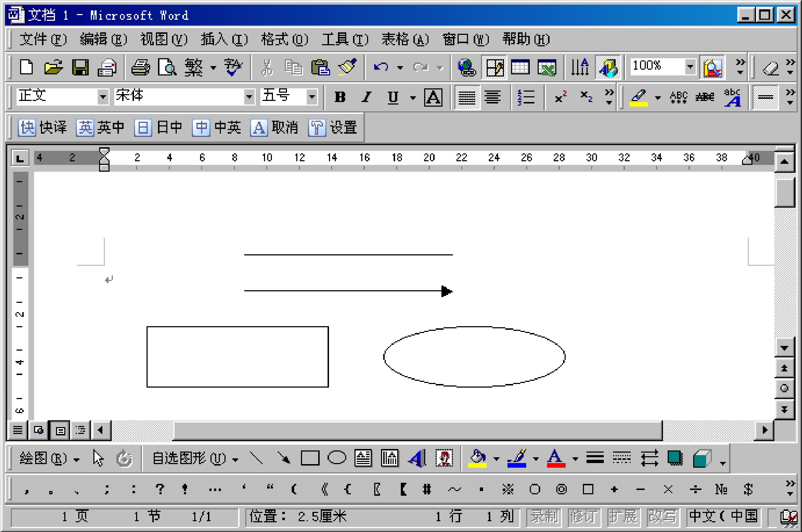
Task: Toggle the 改写 overtype indicator in the status bar
Action: tap(663, 517)
